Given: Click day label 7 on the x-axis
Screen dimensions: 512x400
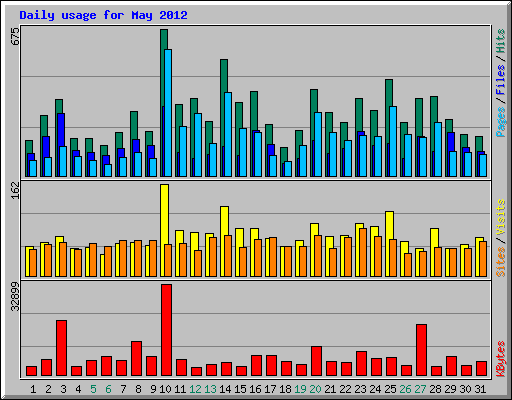Looking at the screenshot, I should pyautogui.click(x=123, y=389).
